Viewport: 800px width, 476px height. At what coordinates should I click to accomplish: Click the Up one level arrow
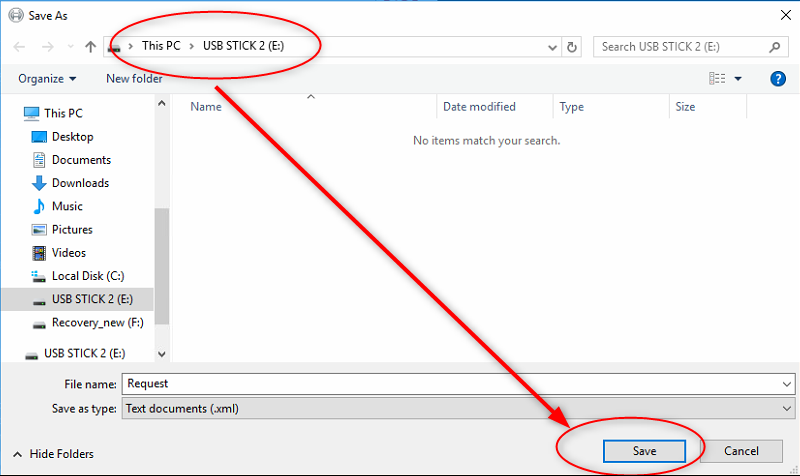coord(91,46)
